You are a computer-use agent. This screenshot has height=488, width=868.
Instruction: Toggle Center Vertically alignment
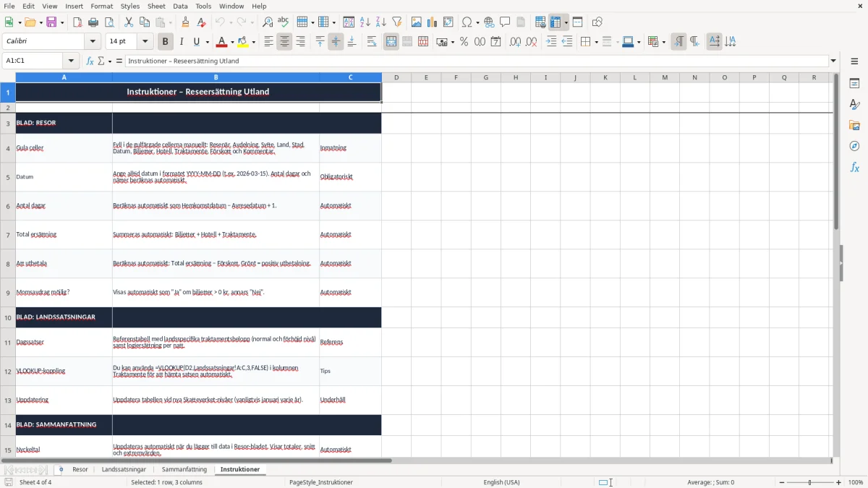point(336,42)
